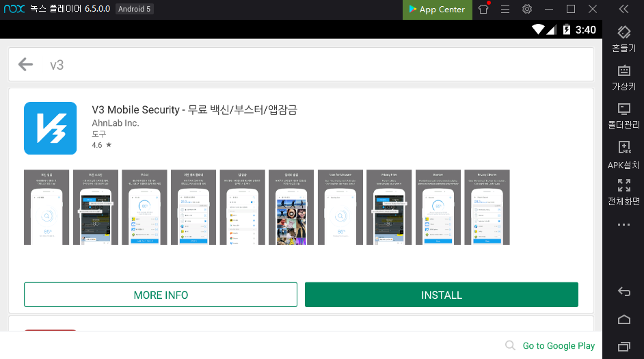Open Nox system settings gear
This screenshot has width=644, height=359.
click(527, 9)
